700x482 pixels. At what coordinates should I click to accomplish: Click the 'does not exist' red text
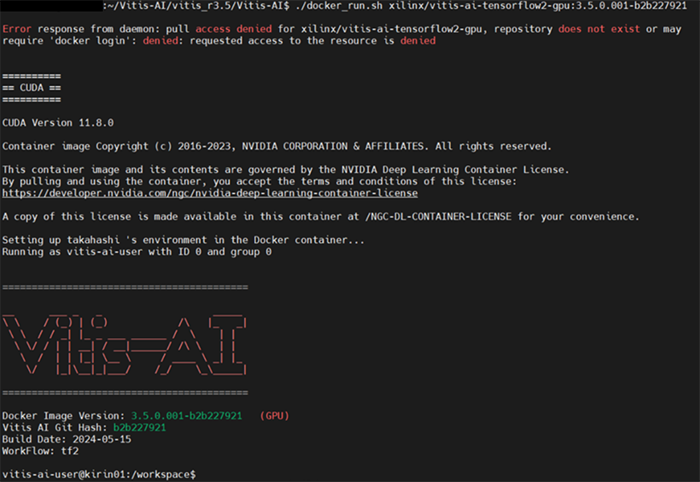[x=599, y=29]
